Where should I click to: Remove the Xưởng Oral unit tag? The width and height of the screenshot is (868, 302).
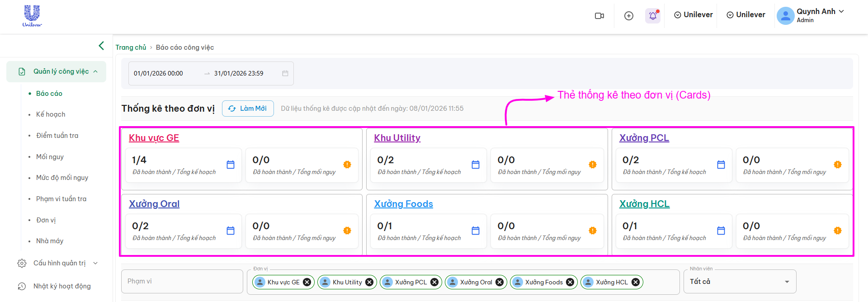point(500,282)
